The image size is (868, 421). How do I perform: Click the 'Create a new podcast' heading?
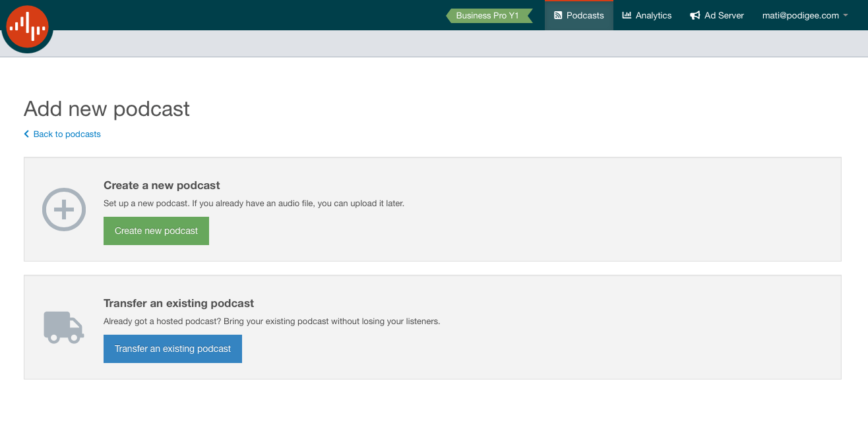[162, 185]
